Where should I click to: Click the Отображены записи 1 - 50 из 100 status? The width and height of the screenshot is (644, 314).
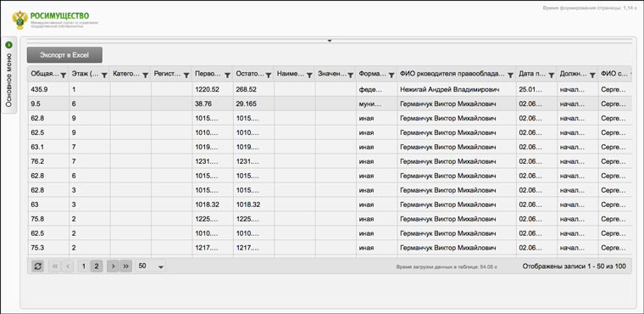[x=575, y=266]
